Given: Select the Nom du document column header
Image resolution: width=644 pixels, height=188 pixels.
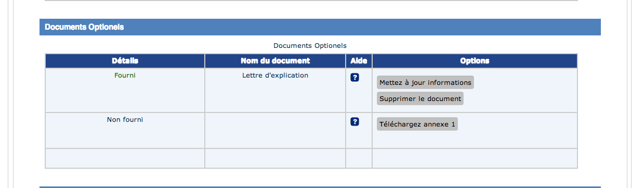Looking at the screenshot, I should pyautogui.click(x=275, y=61).
